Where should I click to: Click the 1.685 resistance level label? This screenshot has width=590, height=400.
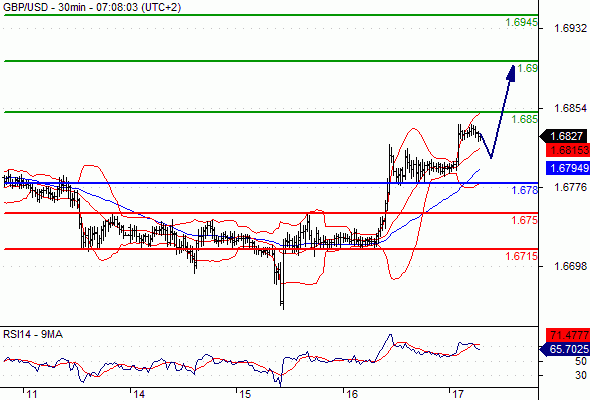tap(525, 119)
